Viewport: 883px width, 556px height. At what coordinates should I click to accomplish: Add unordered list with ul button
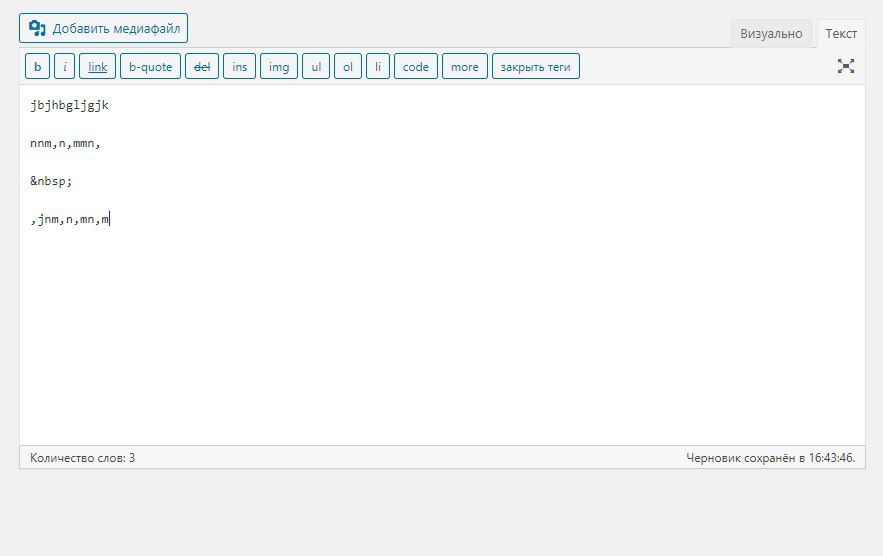(x=316, y=66)
